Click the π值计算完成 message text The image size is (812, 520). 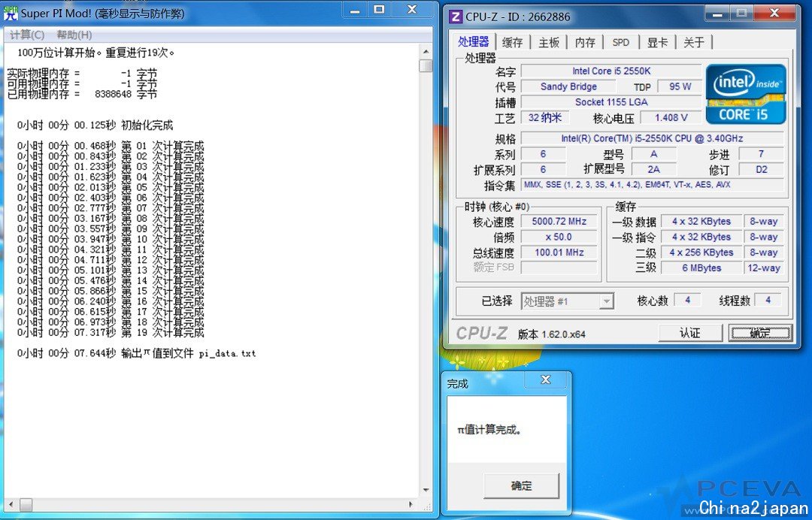(x=489, y=430)
